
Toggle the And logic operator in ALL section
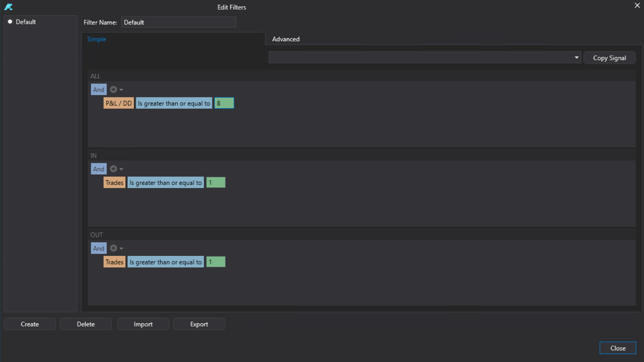click(x=99, y=89)
